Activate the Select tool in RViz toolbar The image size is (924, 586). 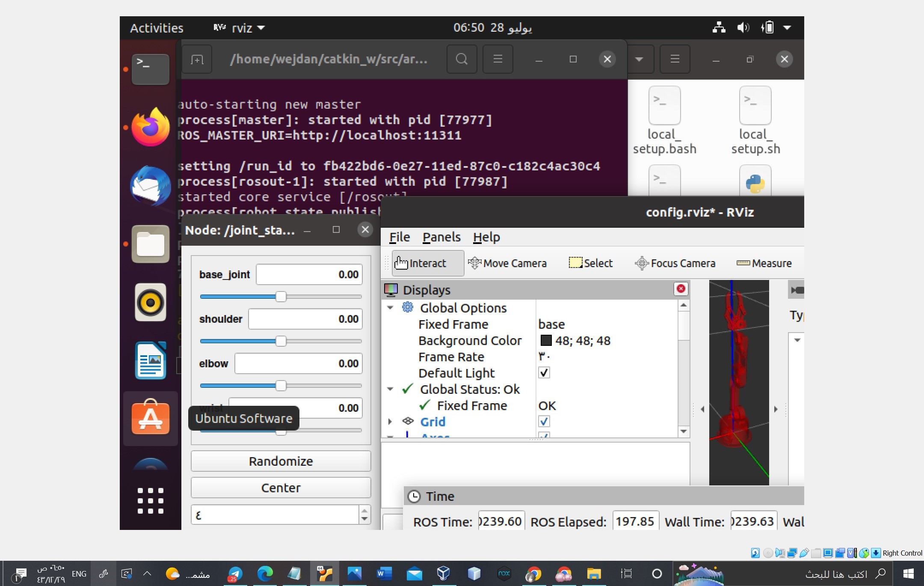pyautogui.click(x=590, y=263)
